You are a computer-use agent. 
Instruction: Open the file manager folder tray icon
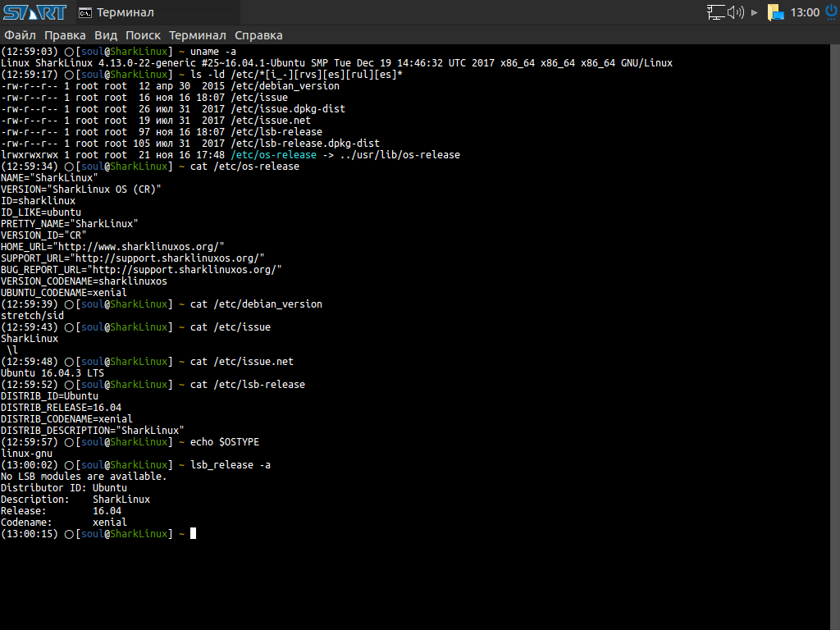click(775, 12)
